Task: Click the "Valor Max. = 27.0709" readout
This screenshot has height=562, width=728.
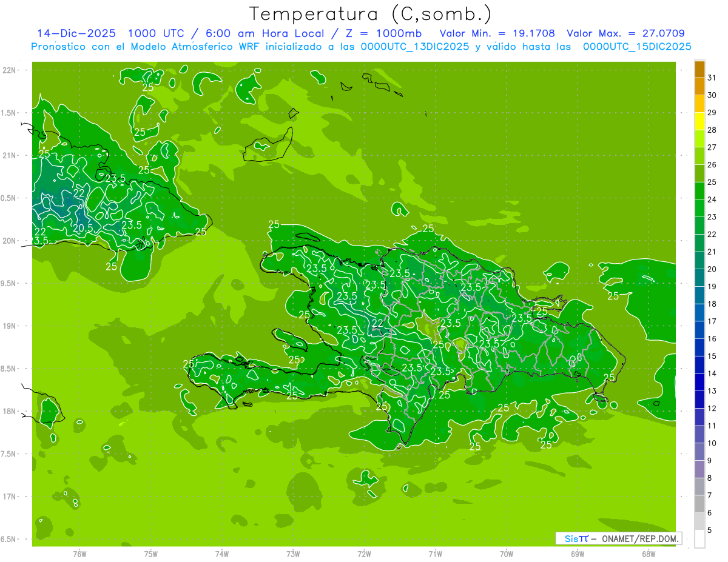Action: [626, 34]
